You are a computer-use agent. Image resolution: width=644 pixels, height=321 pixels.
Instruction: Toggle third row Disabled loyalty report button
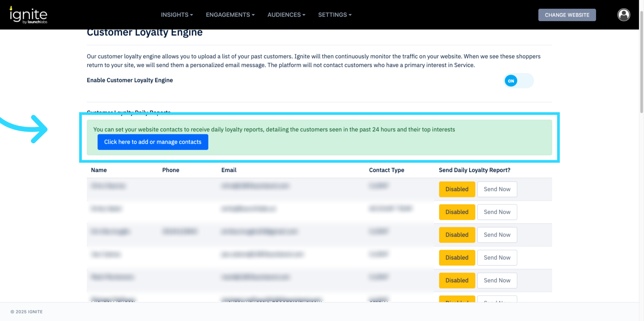(x=457, y=235)
